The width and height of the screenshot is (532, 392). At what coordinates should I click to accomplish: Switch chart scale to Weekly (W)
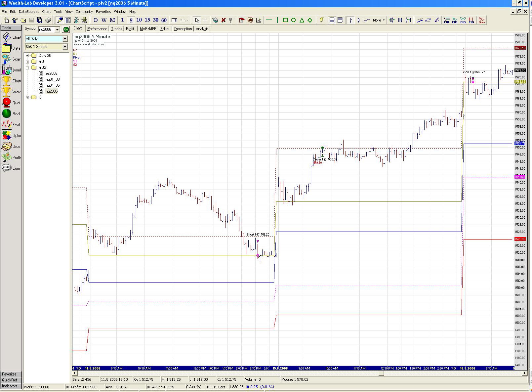(x=104, y=20)
